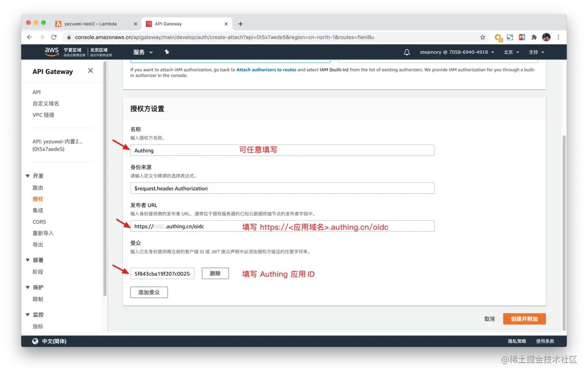Bookmark this page with the star icon
The width and height of the screenshot is (588, 375).
click(x=483, y=37)
